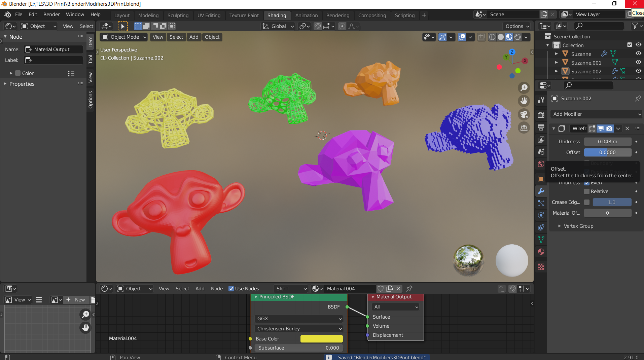Open the Object Mode dropdown
The width and height of the screenshot is (644, 360).
tap(123, 37)
